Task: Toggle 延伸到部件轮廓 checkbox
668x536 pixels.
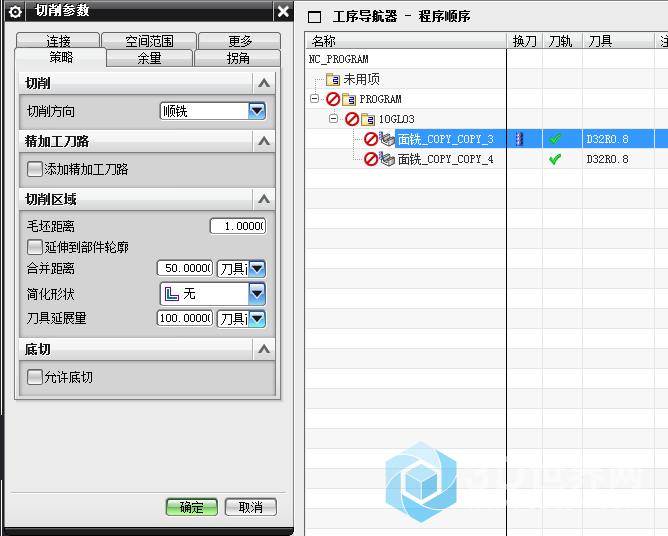Action: [35, 247]
